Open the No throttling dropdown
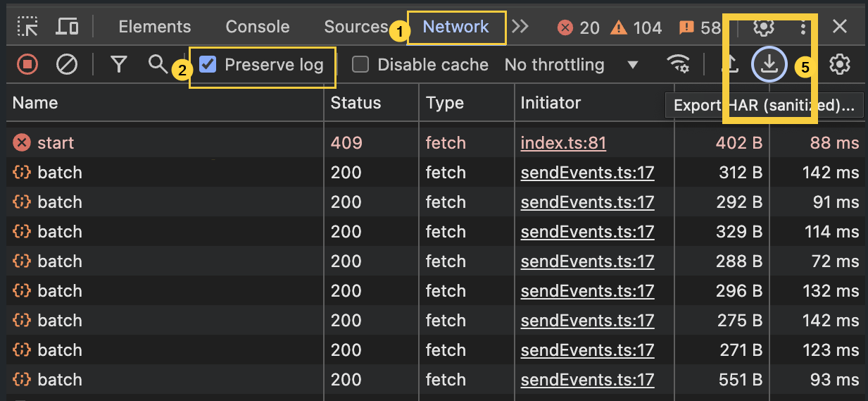868x401 pixels. [x=571, y=65]
